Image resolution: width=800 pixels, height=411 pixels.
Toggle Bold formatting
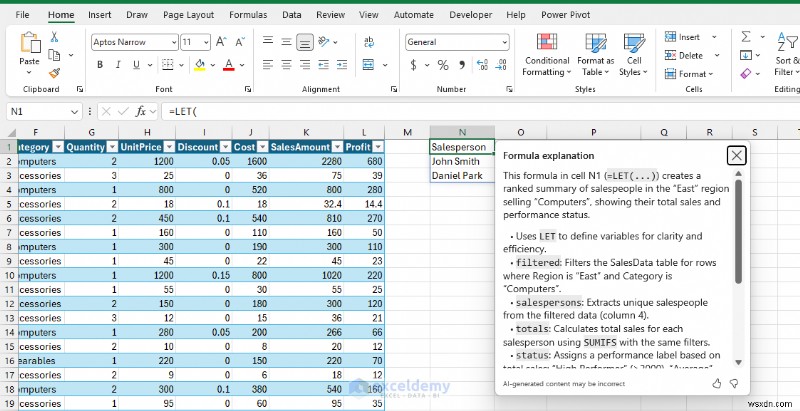click(100, 65)
